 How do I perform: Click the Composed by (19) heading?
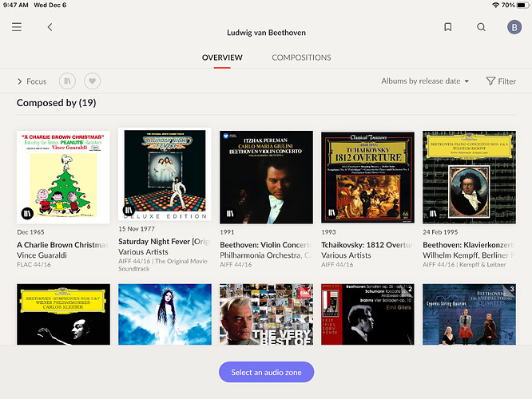coord(57,103)
